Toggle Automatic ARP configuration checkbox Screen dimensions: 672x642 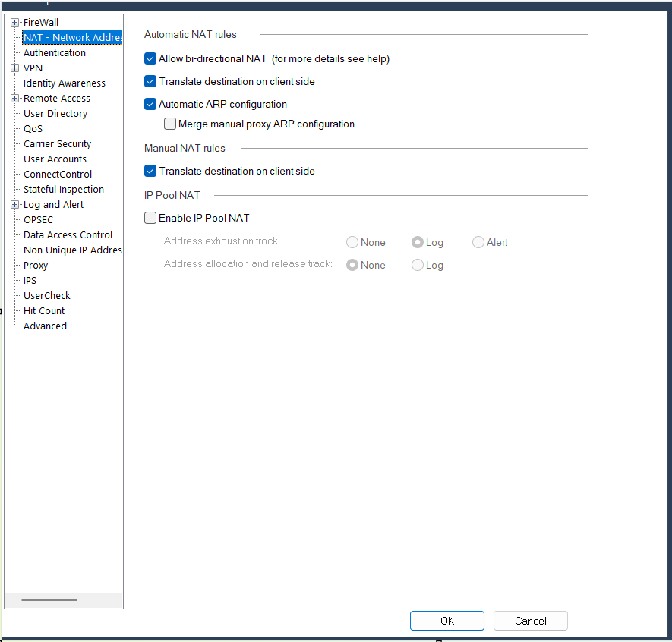[x=150, y=104]
